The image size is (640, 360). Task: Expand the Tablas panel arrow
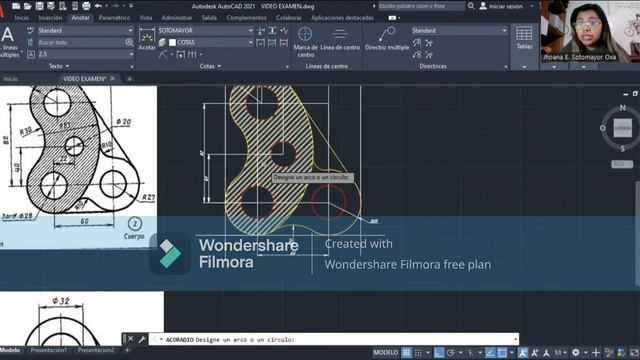pos(524,67)
